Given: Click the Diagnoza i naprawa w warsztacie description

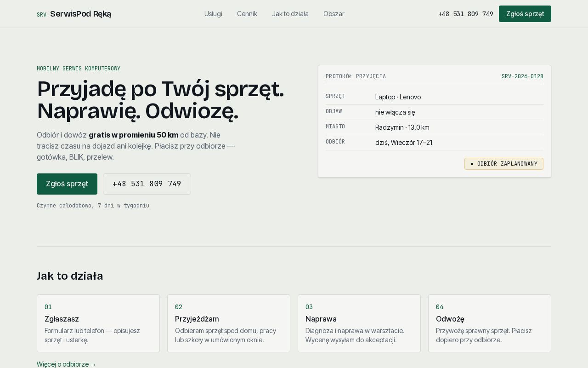Looking at the screenshot, I should 355,335.
